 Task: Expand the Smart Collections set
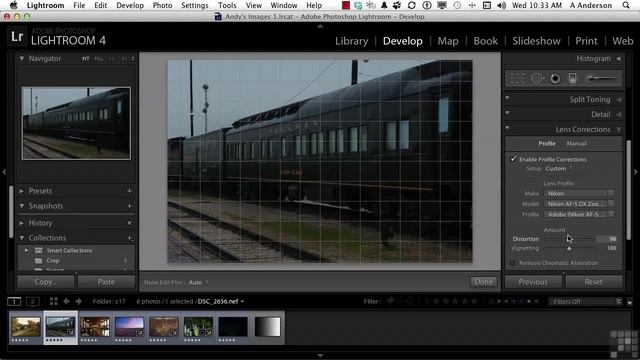[27, 250]
